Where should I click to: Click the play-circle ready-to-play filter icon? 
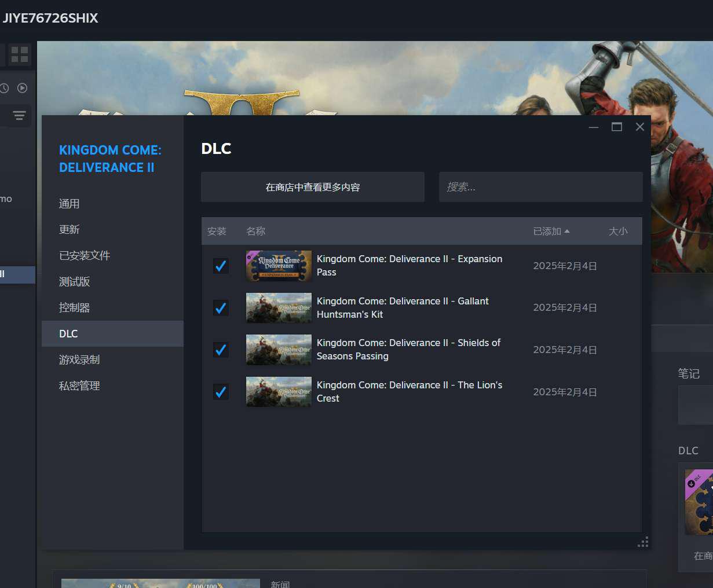click(22, 88)
